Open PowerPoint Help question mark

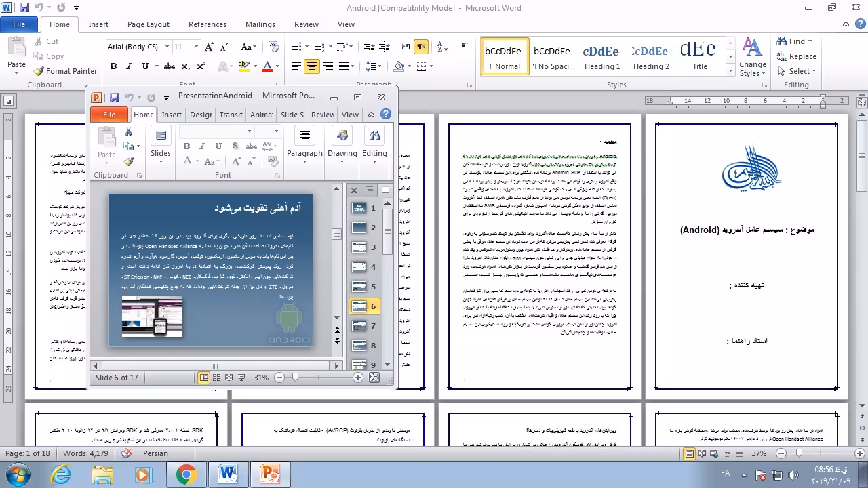[386, 115]
